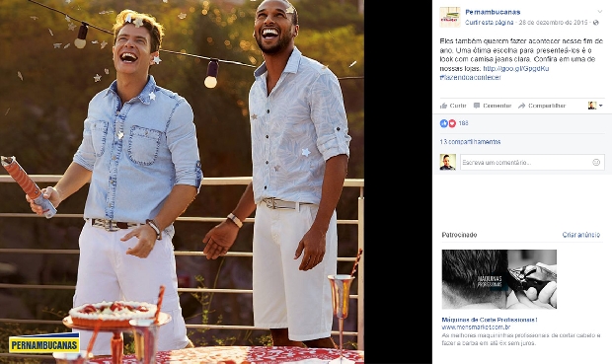Click the red heart reaction icon

tap(452, 123)
